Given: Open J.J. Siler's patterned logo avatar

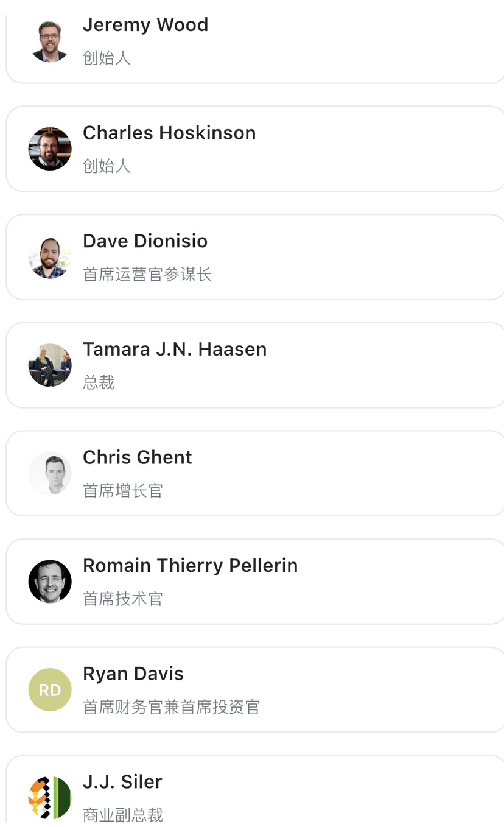Looking at the screenshot, I should (50, 798).
